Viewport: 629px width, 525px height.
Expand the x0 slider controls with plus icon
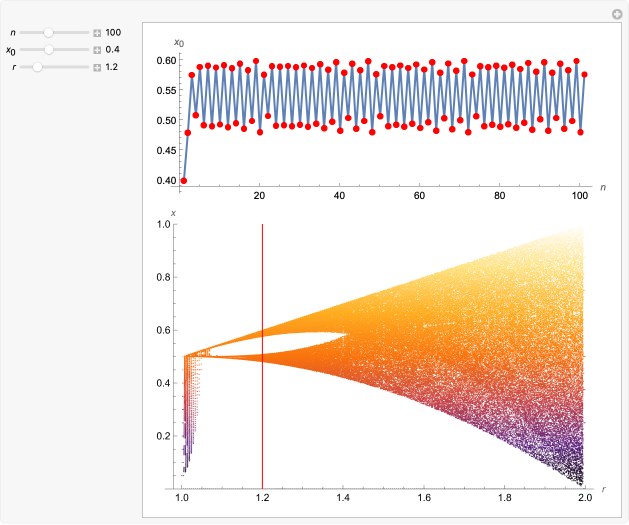point(97,50)
